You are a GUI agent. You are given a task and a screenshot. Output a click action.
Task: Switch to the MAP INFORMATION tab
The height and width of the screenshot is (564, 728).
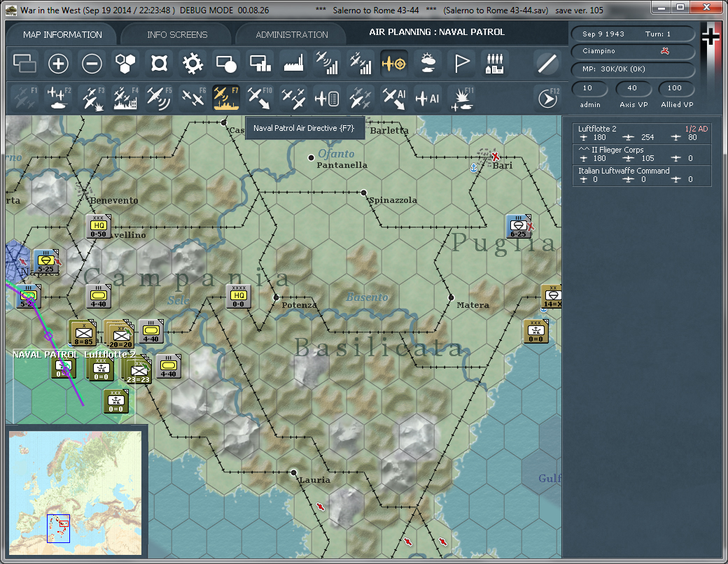(62, 34)
